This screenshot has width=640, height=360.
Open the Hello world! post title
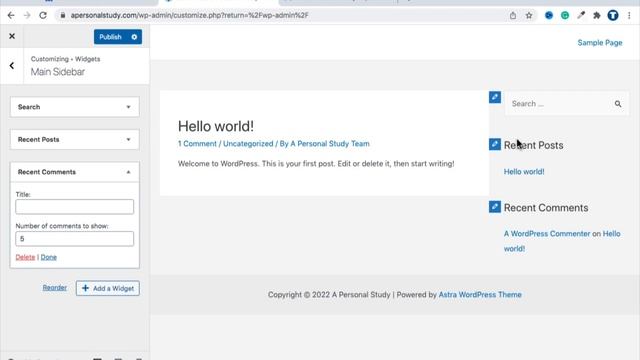[216, 126]
